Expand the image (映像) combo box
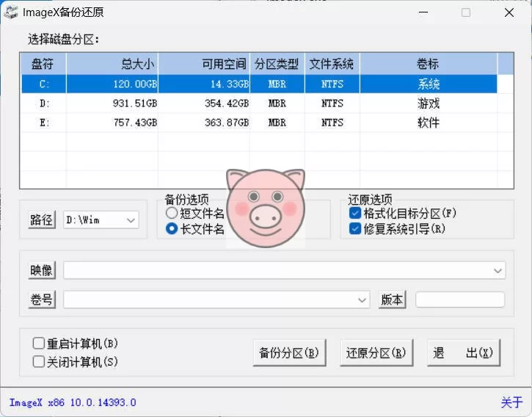The width and height of the screenshot is (532, 417). click(498, 271)
